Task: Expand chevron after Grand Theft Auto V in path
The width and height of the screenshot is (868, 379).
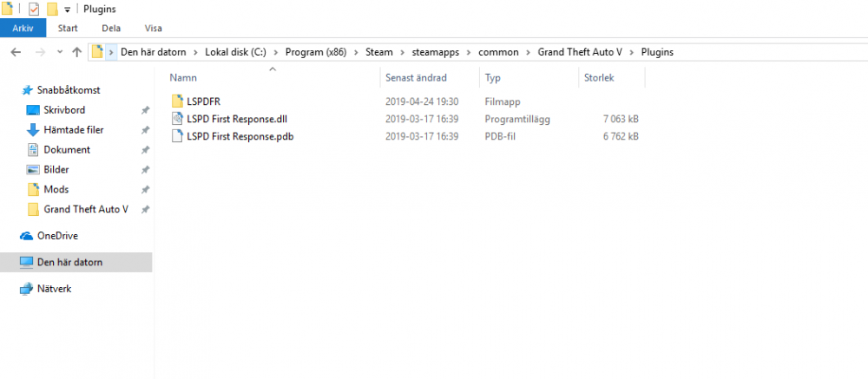Action: click(632, 53)
